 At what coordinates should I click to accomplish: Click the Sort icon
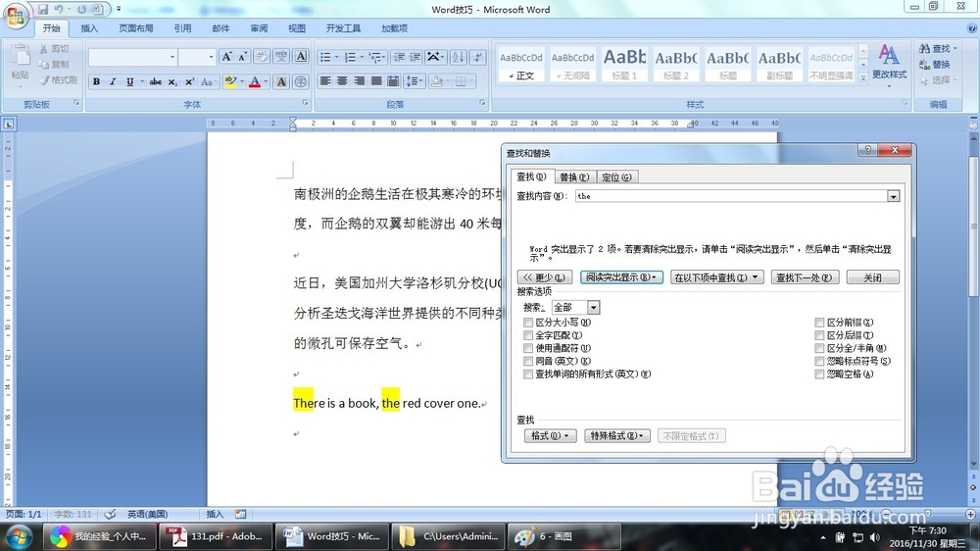point(458,57)
